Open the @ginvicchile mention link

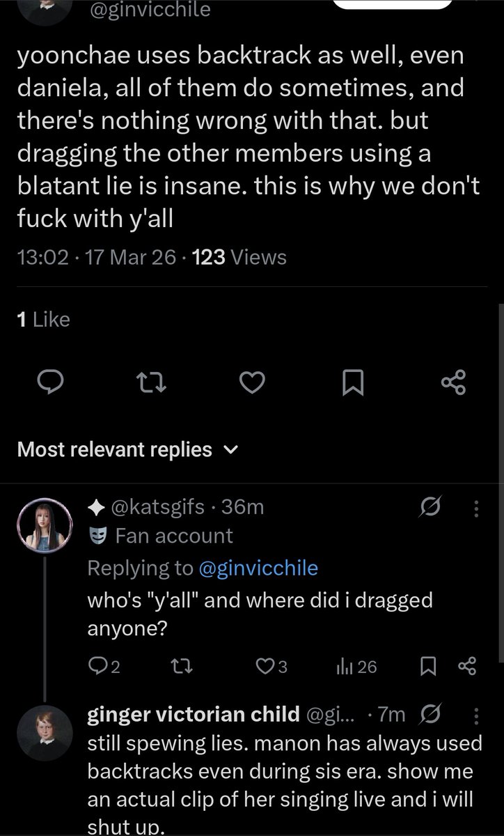click(x=258, y=568)
